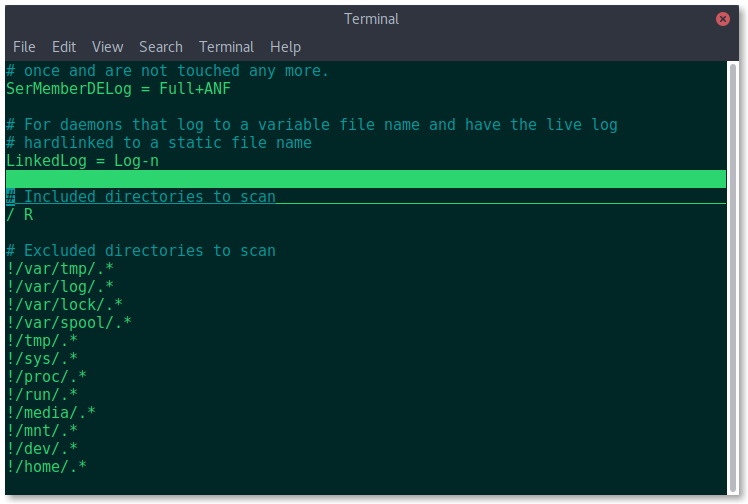Click the '# Excluded directories to scan' comment

point(141,251)
